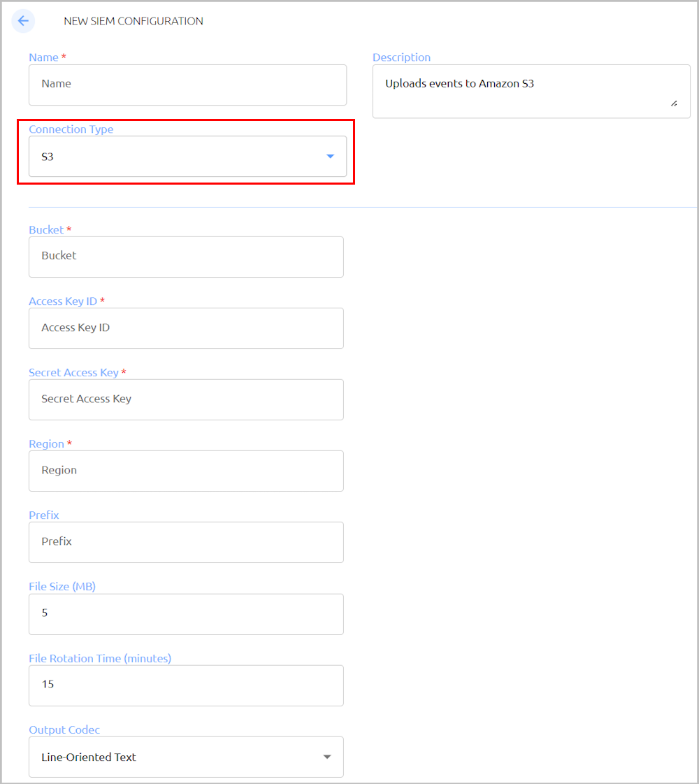Focus the Access Key ID field
This screenshot has height=784, width=699.
[x=186, y=329]
